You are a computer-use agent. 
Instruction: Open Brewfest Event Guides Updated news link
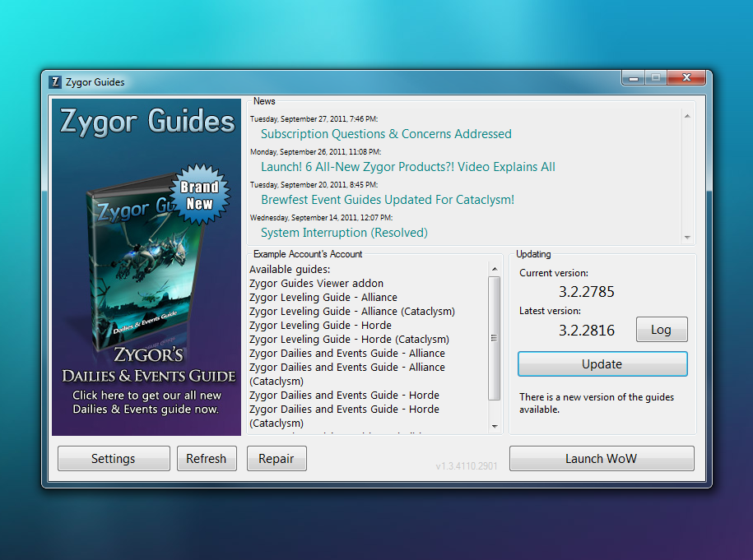(388, 200)
